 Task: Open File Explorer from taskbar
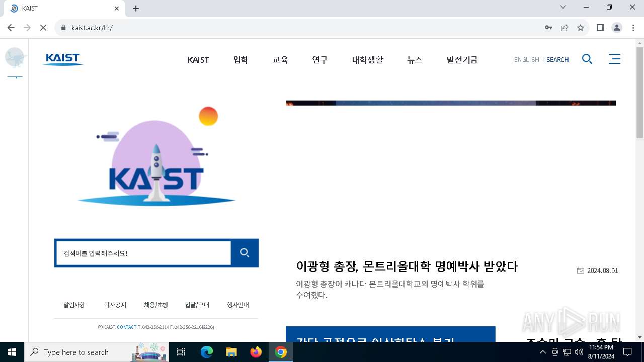point(231,352)
